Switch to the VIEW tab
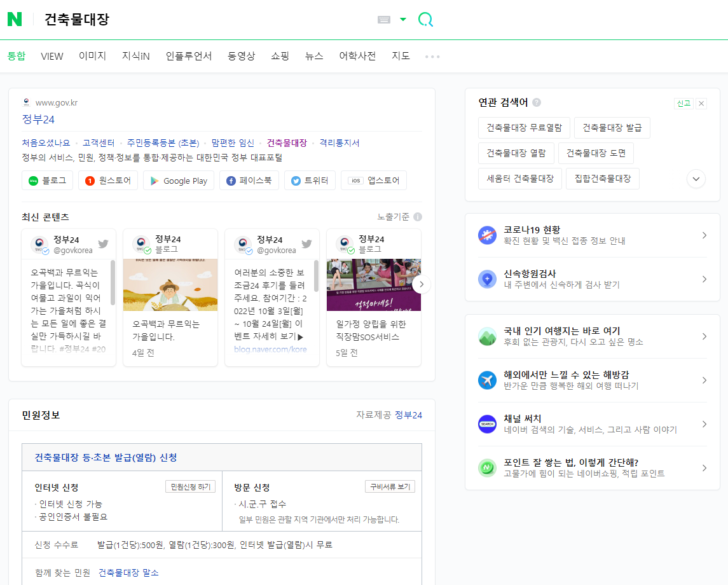Viewport: 728px width, 585px height. tap(52, 56)
